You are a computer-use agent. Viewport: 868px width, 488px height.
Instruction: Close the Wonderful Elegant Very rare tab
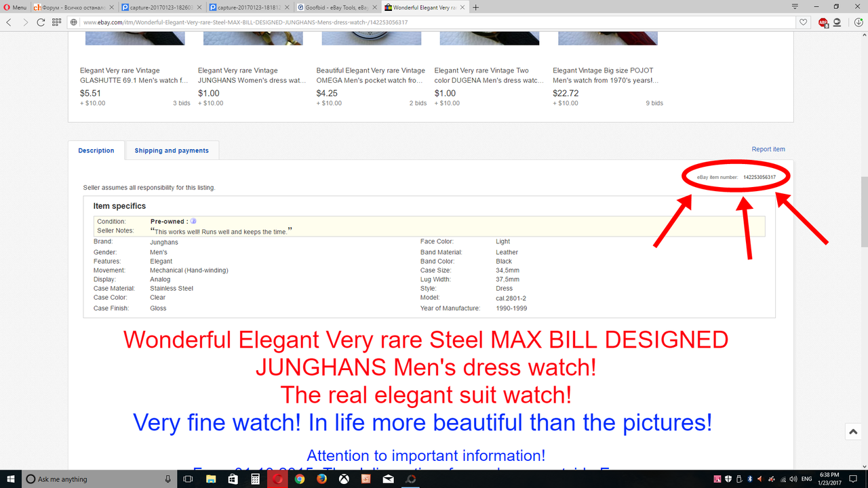462,7
